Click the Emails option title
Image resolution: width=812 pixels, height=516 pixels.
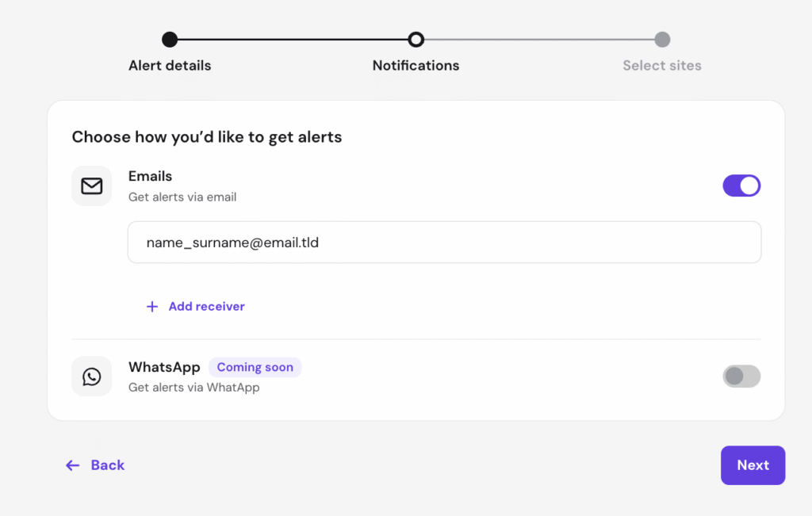[x=150, y=176]
